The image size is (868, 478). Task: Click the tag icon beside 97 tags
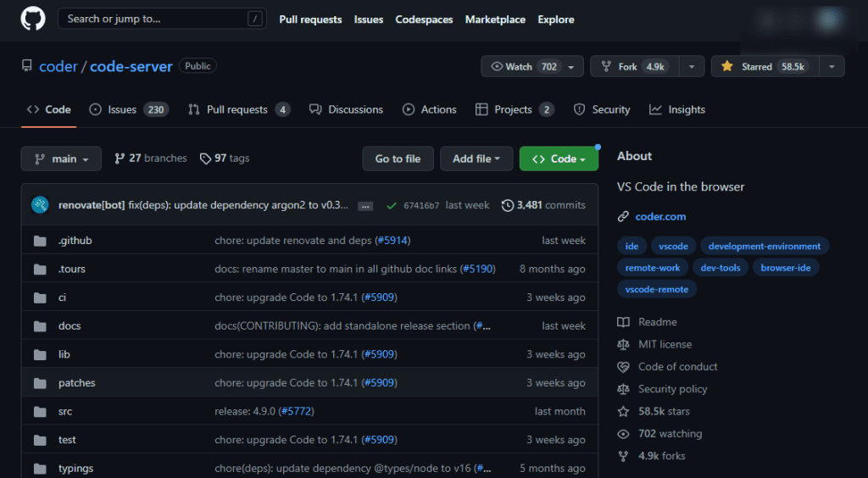pyautogui.click(x=205, y=158)
